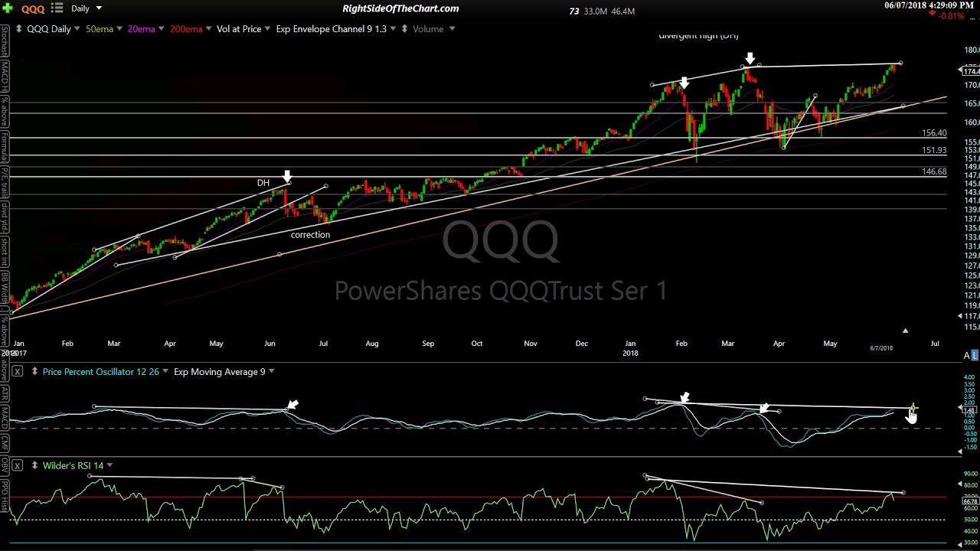The width and height of the screenshot is (980, 551).
Task: Click the correction annotation text
Action: click(310, 235)
